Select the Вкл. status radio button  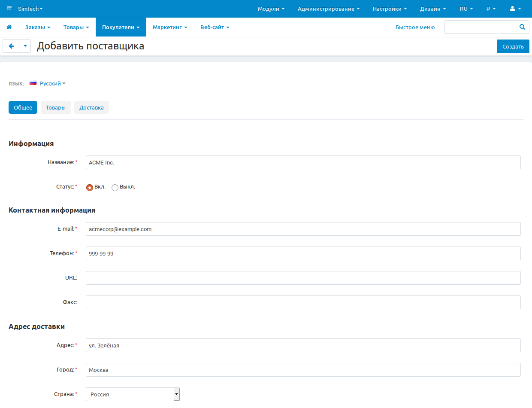tap(90, 187)
